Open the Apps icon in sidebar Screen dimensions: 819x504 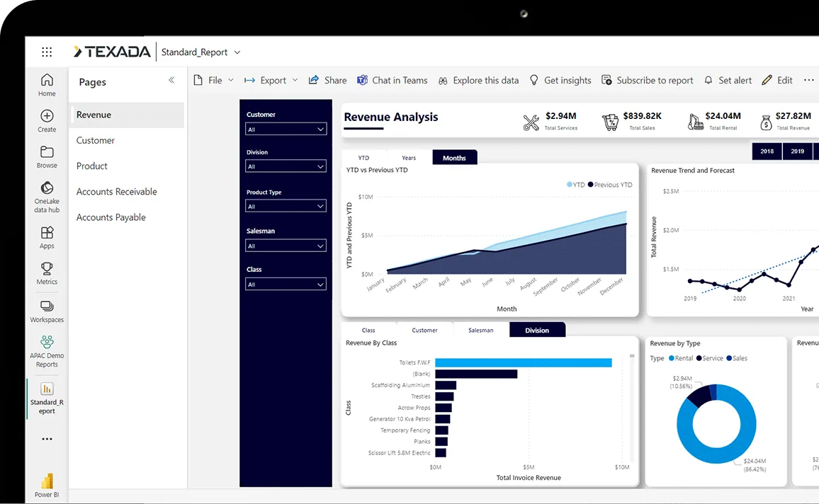point(47,234)
